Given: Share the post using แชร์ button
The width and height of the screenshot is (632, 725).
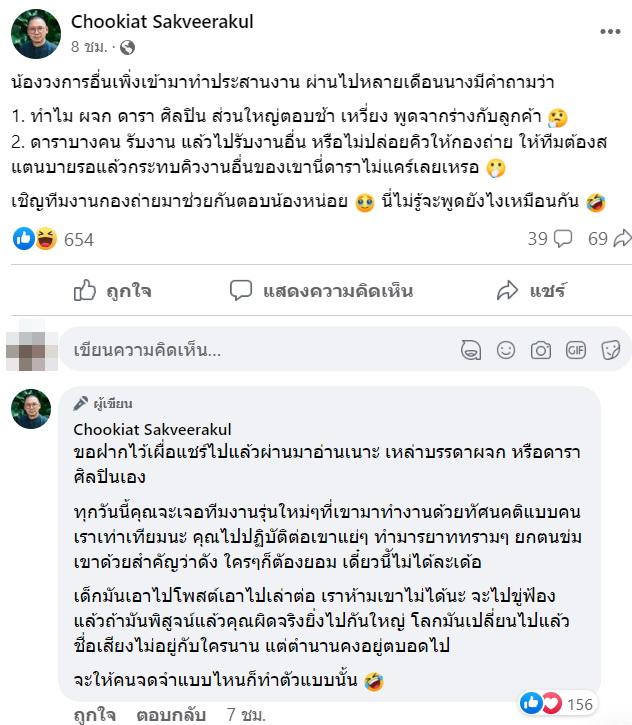Looking at the screenshot, I should [x=531, y=291].
